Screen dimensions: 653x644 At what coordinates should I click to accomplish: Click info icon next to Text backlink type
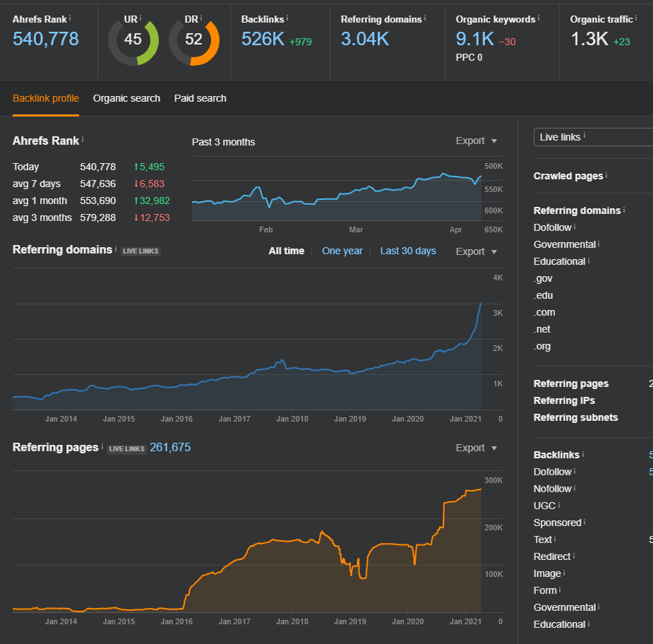coord(555,539)
